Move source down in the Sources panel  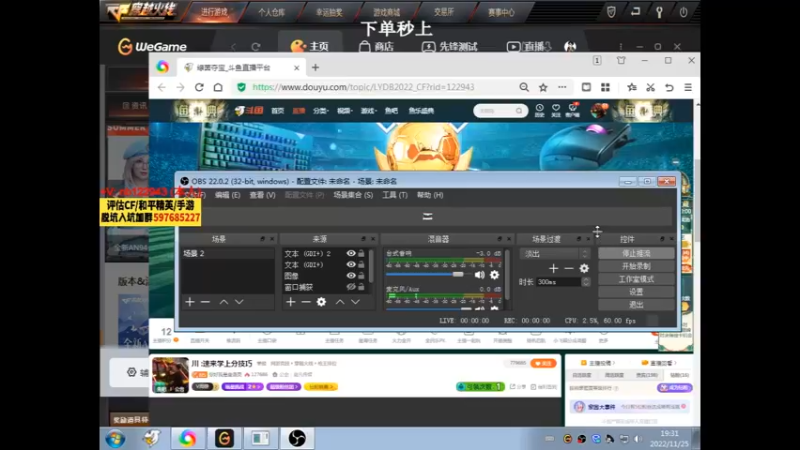coord(355,302)
